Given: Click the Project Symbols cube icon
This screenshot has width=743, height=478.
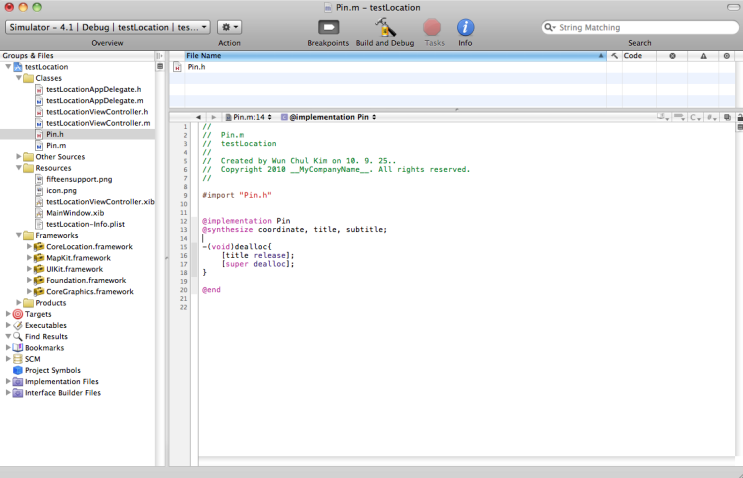Looking at the screenshot, I should pos(18,370).
